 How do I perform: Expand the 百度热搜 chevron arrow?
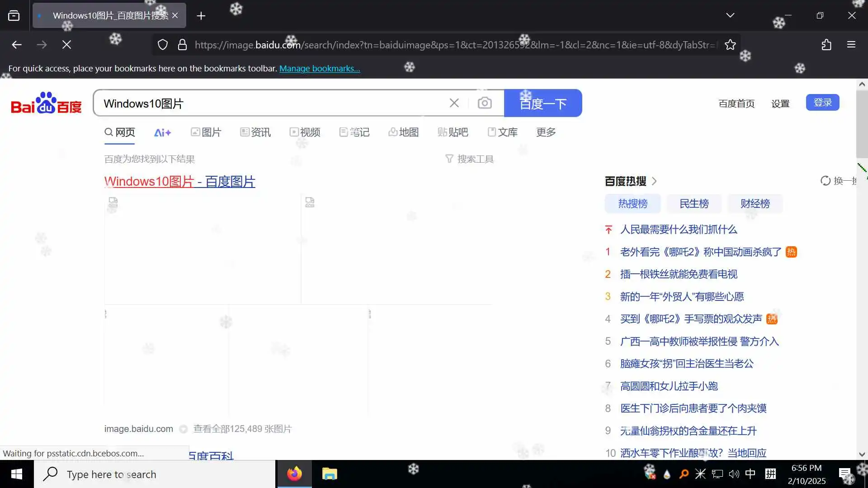(x=654, y=181)
